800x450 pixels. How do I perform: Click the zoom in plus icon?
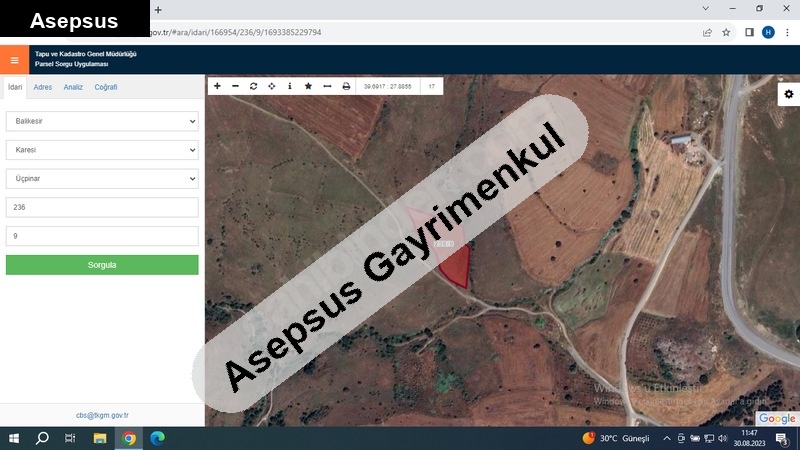(x=218, y=87)
